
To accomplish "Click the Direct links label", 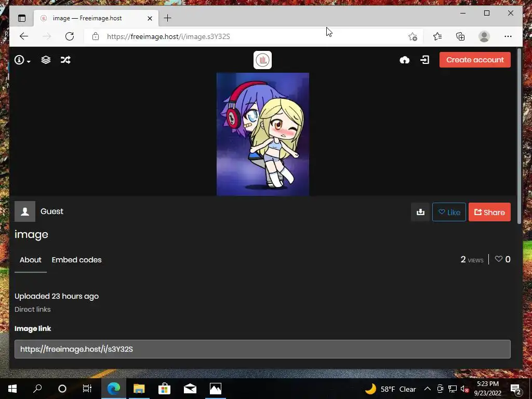I will point(33,310).
